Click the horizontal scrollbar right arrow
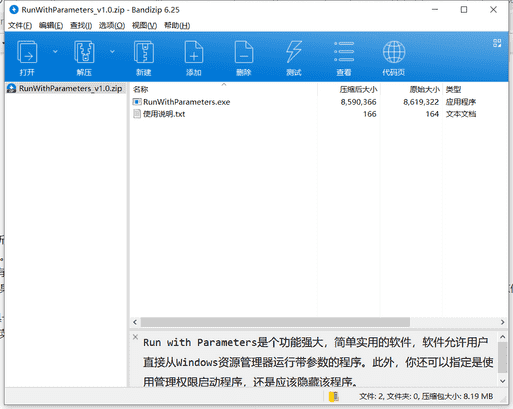Viewport: 513px width, 409px height. 502,322
